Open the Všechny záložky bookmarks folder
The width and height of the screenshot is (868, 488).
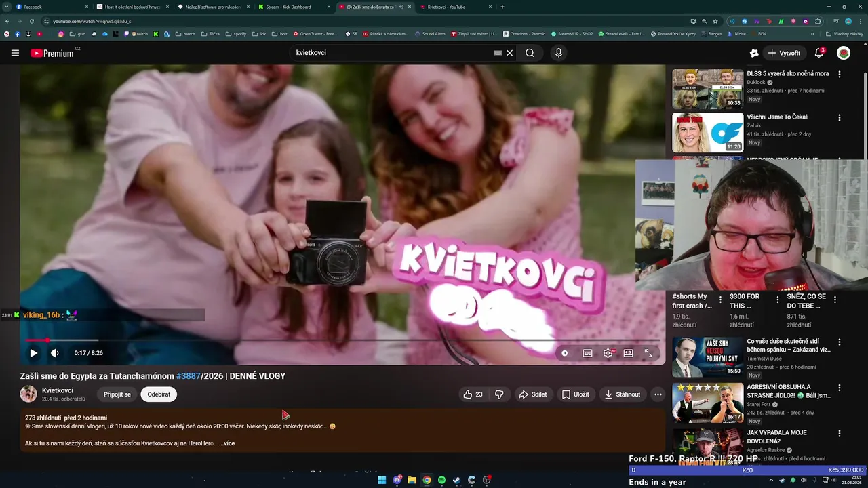pyautogui.click(x=844, y=34)
